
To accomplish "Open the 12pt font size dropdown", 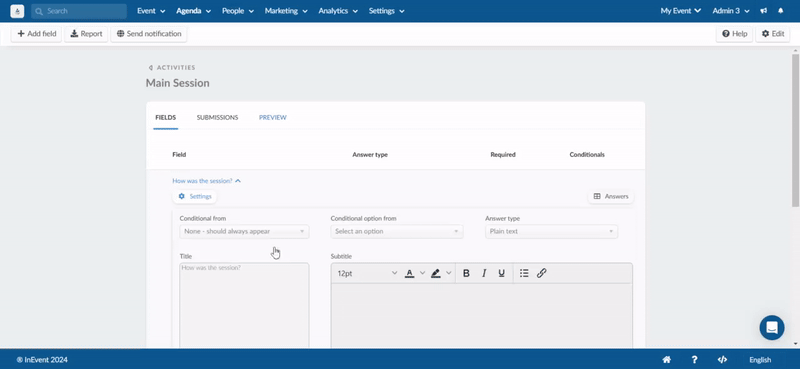I will pos(367,274).
